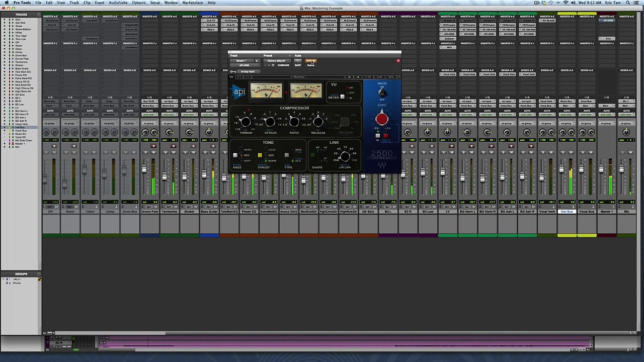
Task: Open group selector on the LV channel
Action: point(447,123)
